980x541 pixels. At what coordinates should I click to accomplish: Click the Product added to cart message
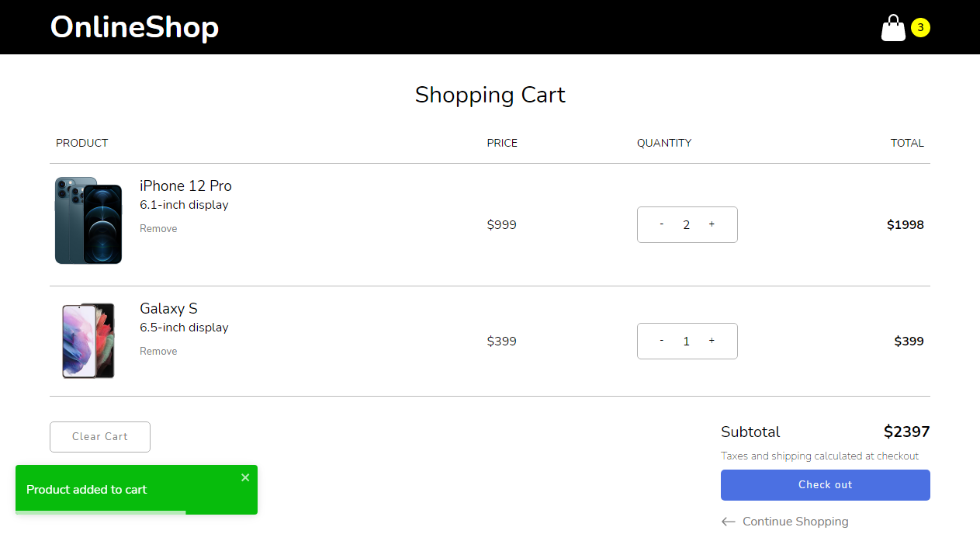pyautogui.click(x=87, y=490)
